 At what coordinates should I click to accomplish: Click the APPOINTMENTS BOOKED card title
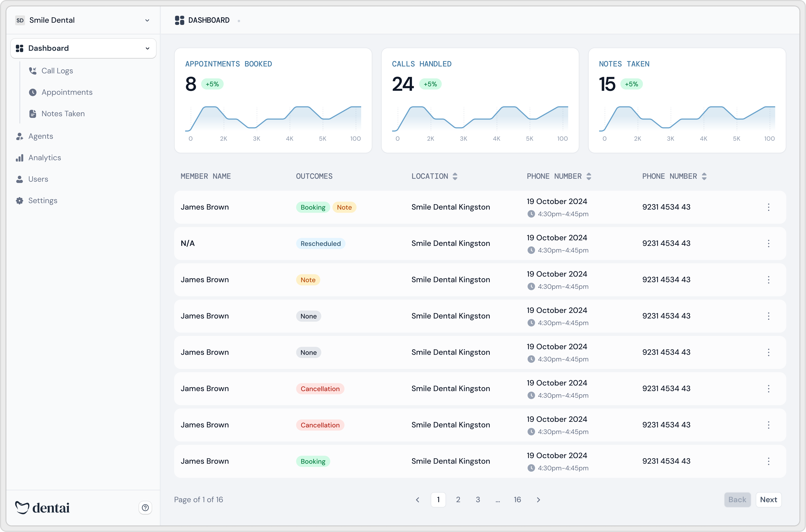(x=229, y=64)
